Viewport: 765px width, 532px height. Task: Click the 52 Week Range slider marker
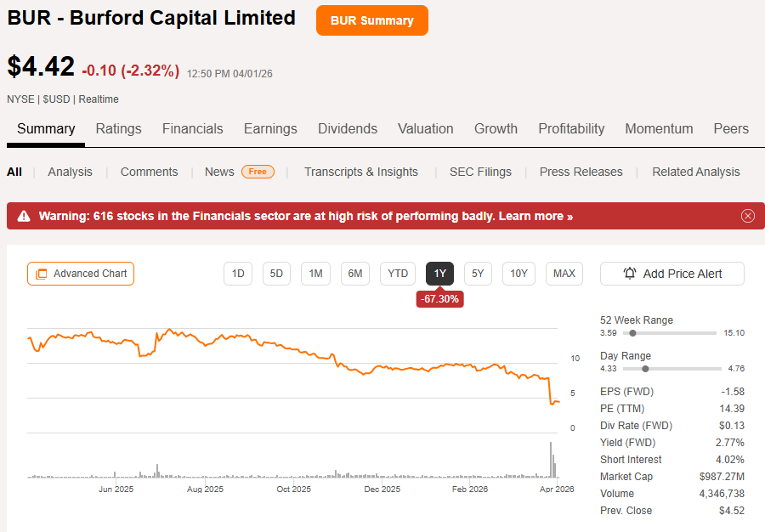click(x=632, y=333)
